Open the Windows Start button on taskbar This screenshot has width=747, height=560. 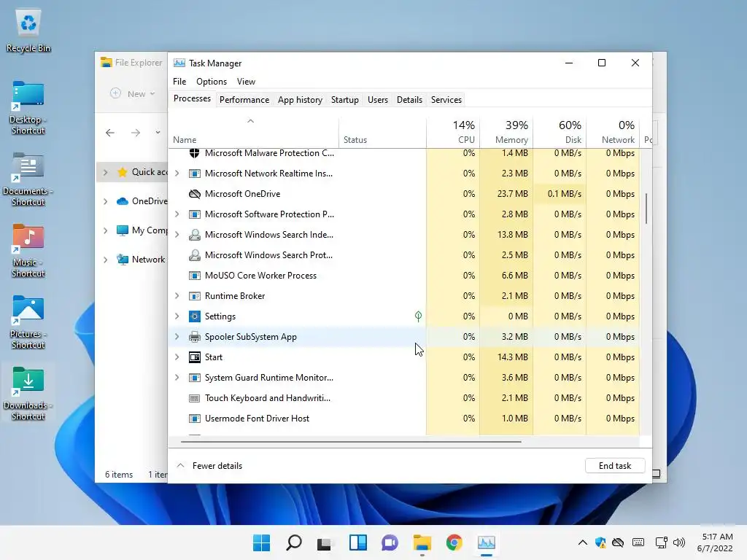(x=262, y=542)
